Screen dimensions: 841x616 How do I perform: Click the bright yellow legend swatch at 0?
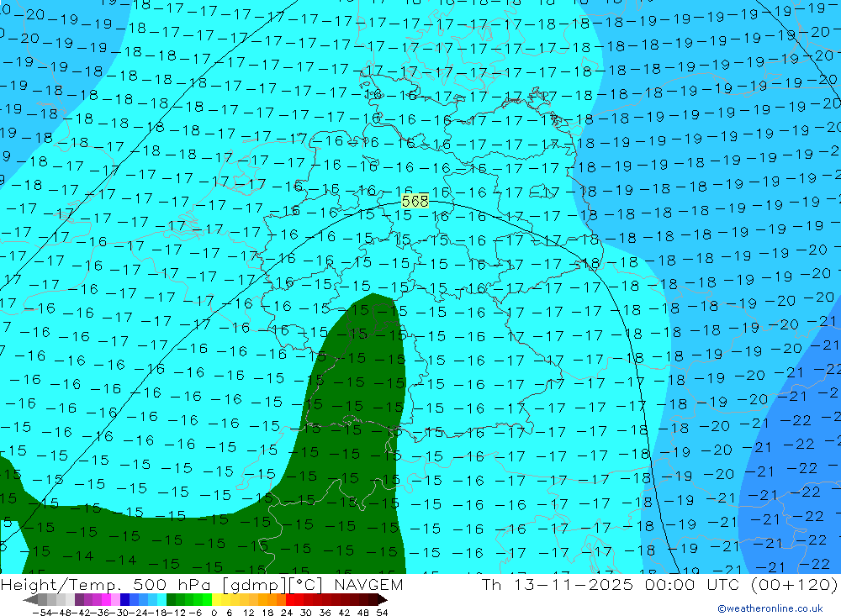click(x=217, y=599)
